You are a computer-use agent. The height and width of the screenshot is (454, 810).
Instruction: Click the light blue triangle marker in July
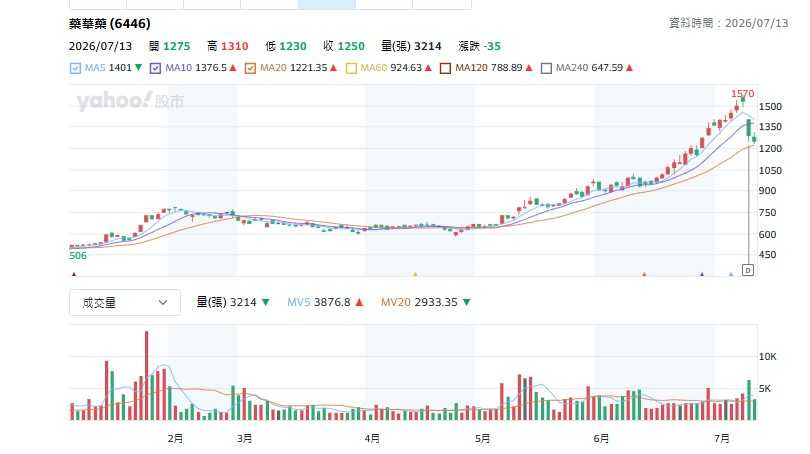pos(730,274)
